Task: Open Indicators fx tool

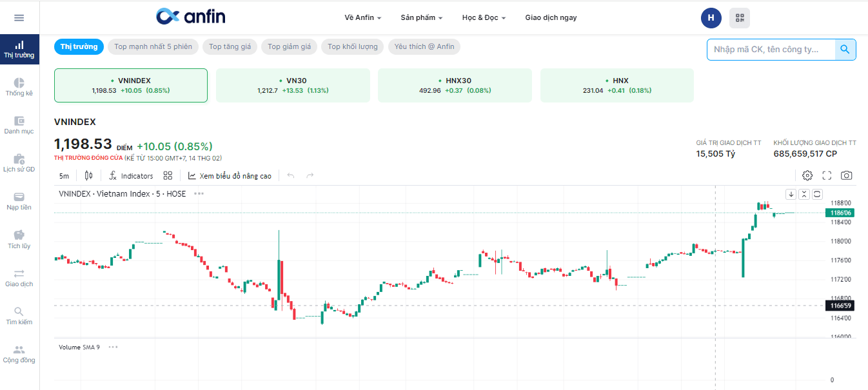Action: click(x=131, y=175)
